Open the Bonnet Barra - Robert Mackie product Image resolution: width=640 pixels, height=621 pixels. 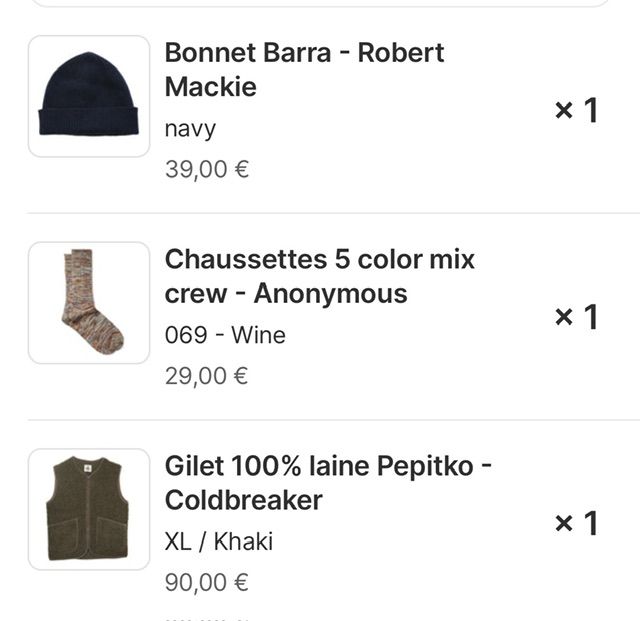pos(304,69)
